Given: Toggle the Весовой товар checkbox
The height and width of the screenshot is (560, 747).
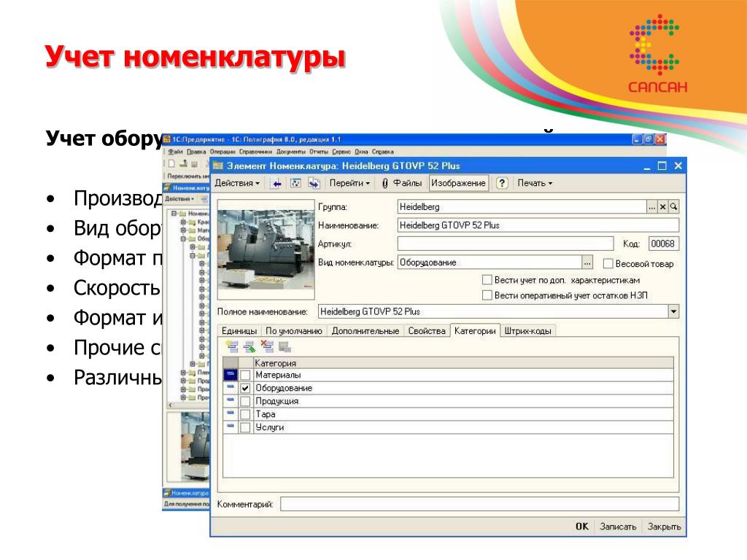Looking at the screenshot, I should coord(608,263).
